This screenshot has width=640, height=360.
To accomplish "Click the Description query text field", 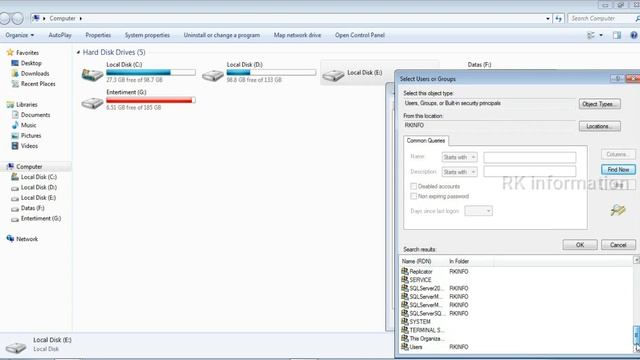I will point(529,172).
